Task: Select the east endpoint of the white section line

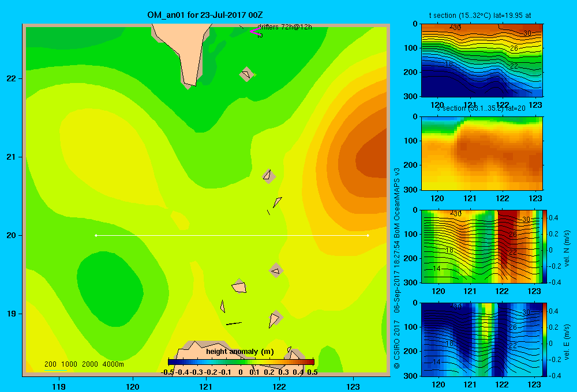Action: click(368, 235)
